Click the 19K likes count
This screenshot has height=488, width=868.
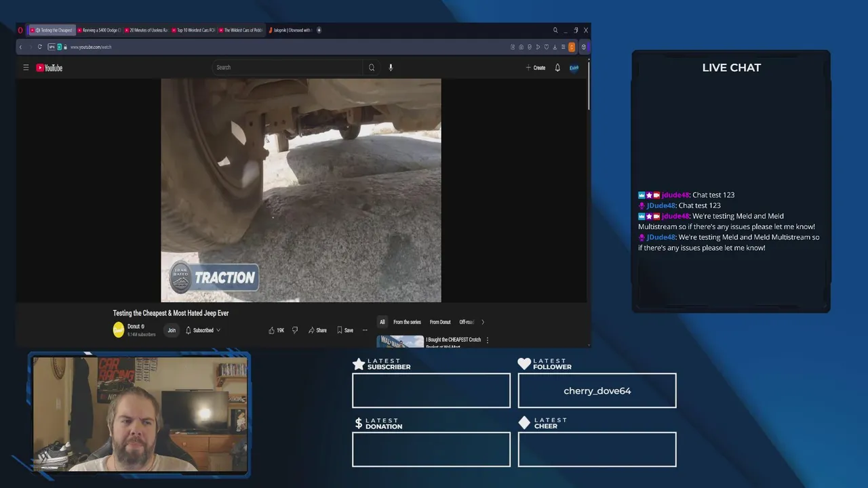(281, 330)
